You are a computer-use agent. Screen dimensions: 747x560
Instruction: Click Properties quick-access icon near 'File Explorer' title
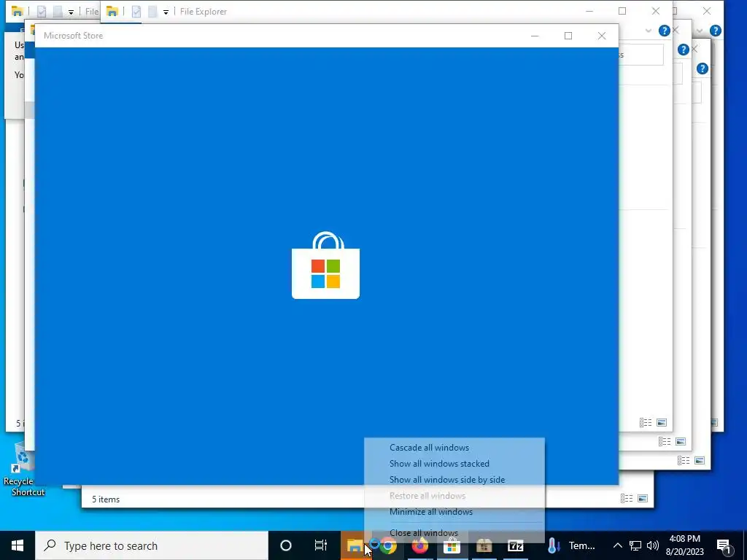pyautogui.click(x=136, y=12)
